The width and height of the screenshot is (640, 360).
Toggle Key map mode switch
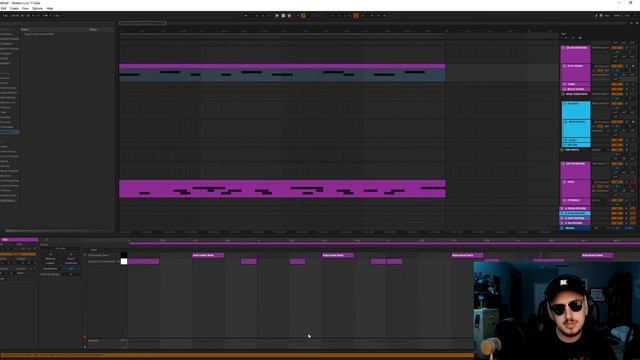[607, 16]
